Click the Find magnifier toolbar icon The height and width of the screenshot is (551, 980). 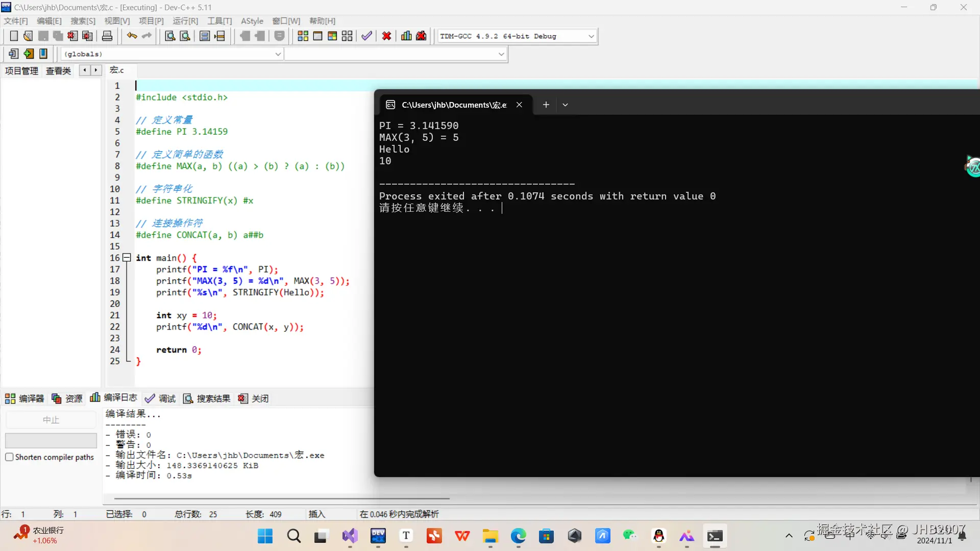tap(170, 36)
